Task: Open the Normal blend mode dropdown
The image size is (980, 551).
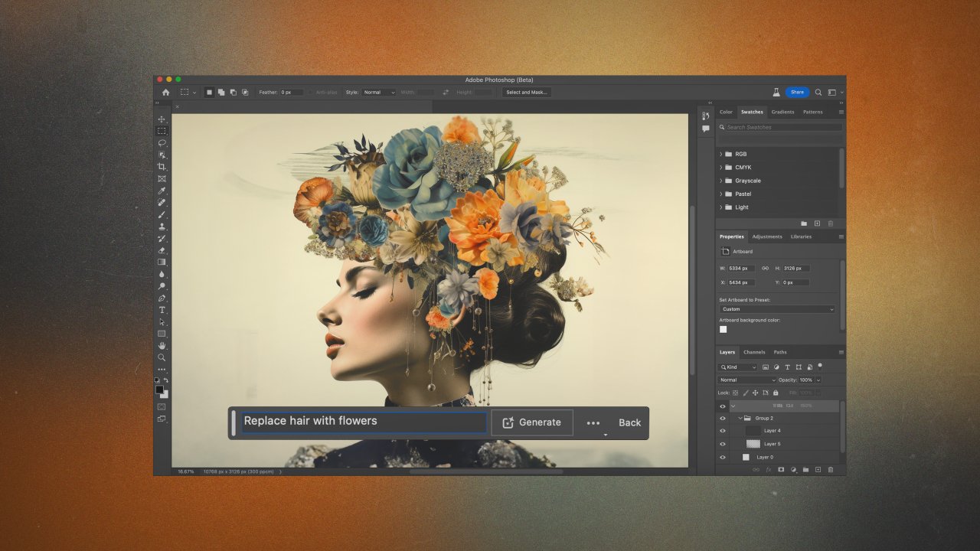Action: (746, 380)
